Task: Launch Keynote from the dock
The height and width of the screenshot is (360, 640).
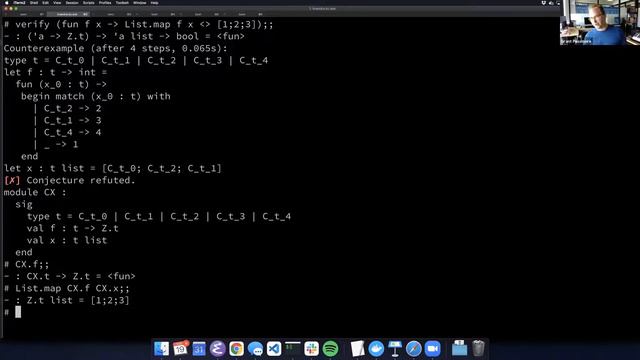Action: (x=395, y=349)
